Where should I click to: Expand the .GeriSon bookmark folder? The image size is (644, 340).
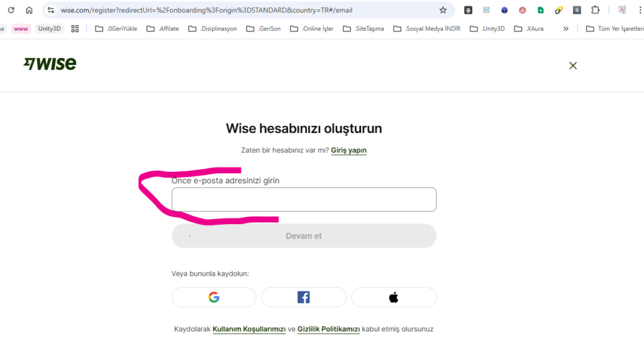click(264, 29)
